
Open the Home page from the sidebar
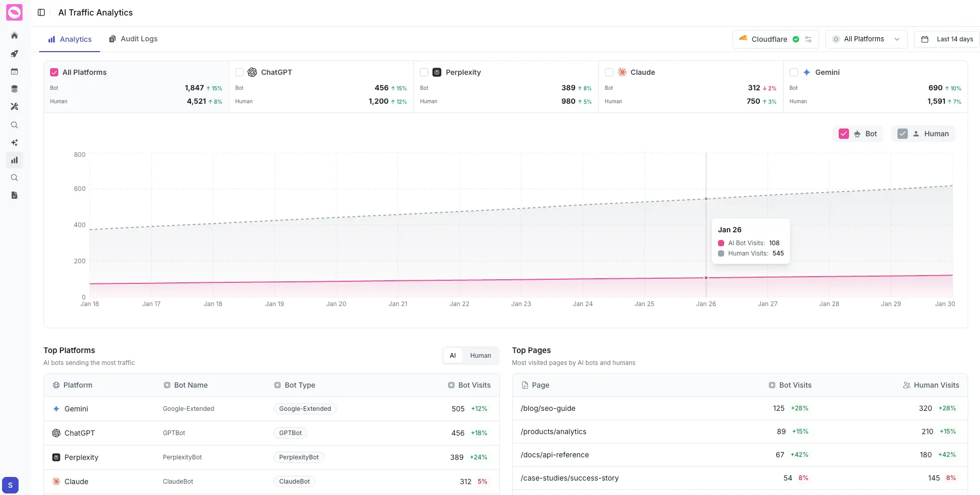click(14, 36)
